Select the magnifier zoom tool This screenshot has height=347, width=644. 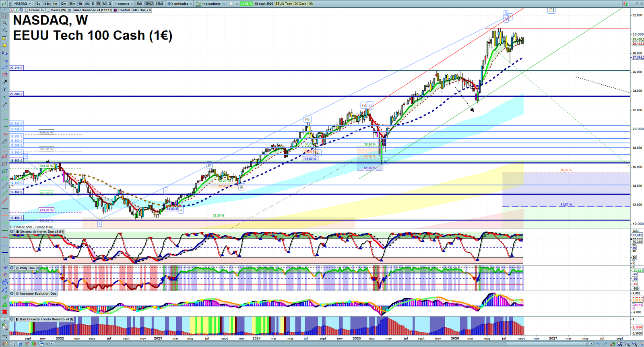click(4, 23)
